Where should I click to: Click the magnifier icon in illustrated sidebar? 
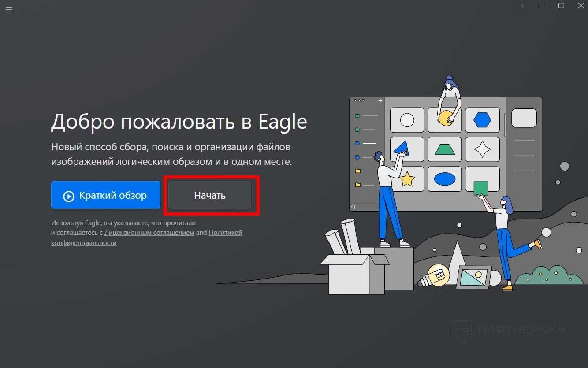click(353, 207)
